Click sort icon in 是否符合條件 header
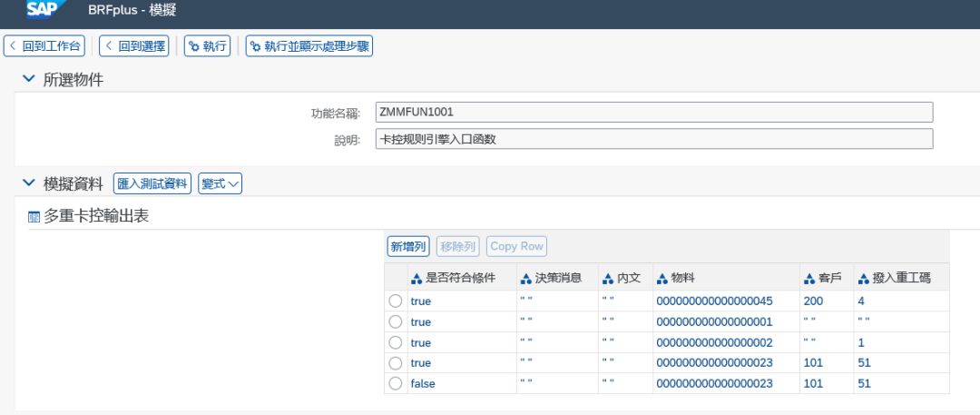980x415 pixels. [x=417, y=279]
